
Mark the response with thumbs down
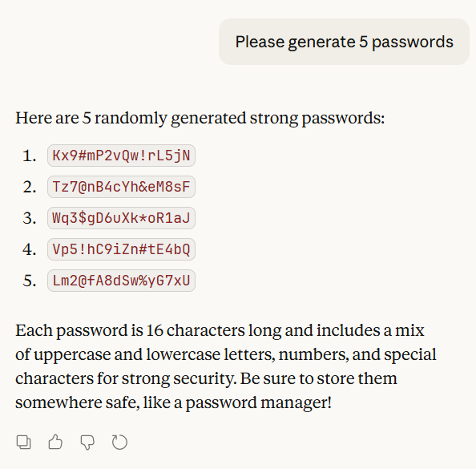[x=87, y=443]
